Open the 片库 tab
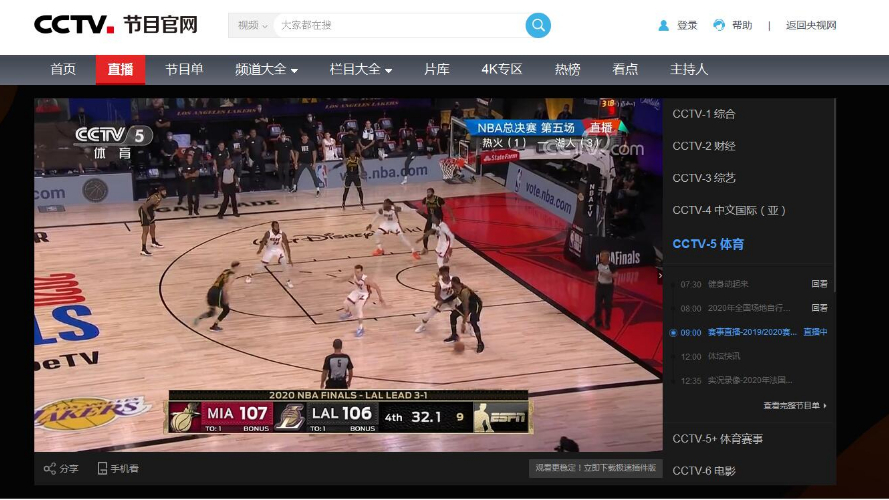This screenshot has height=500, width=889. tap(437, 70)
